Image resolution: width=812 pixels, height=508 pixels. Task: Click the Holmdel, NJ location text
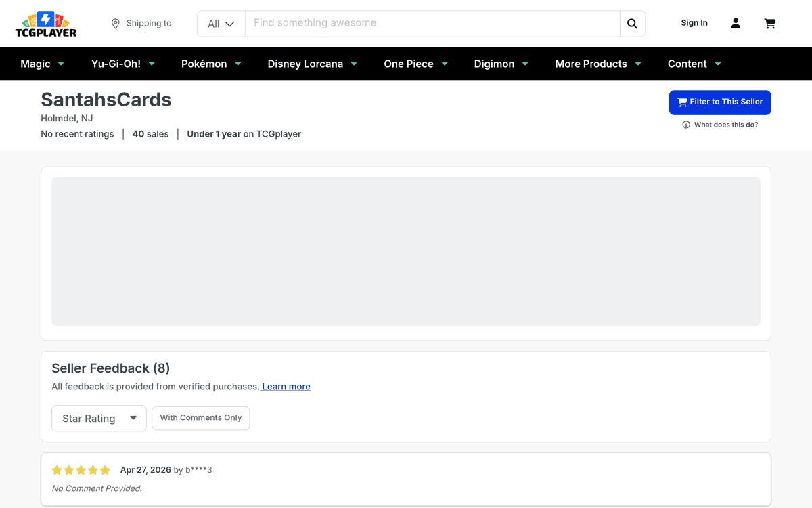(x=67, y=118)
